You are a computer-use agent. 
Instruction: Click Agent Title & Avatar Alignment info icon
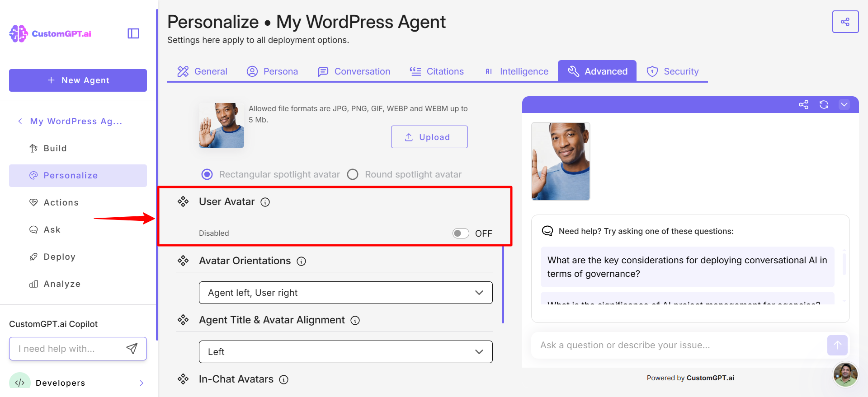355,321
